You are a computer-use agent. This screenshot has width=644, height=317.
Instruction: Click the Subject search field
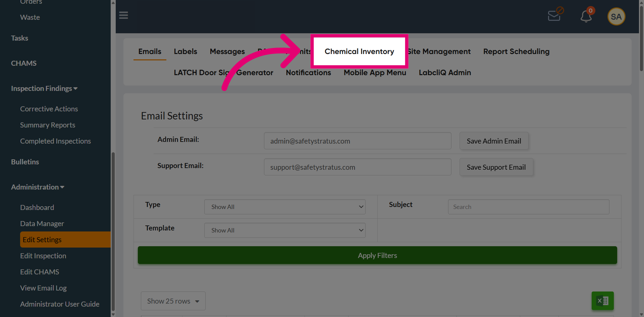(x=529, y=207)
